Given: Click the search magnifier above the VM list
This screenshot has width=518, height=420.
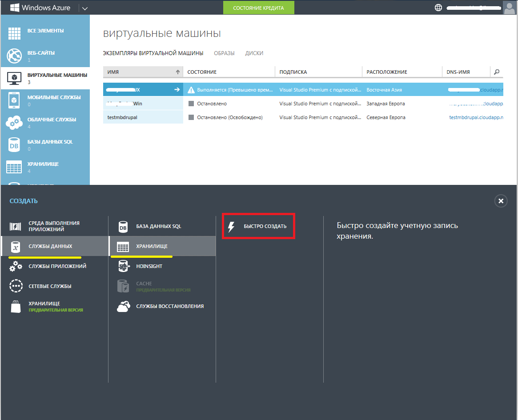Looking at the screenshot, I should [x=497, y=72].
